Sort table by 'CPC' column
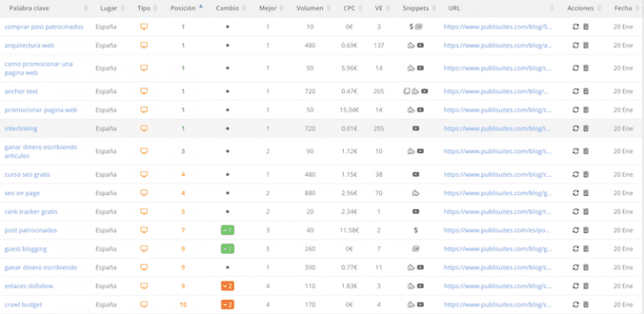This screenshot has height=314, width=644. (x=350, y=8)
